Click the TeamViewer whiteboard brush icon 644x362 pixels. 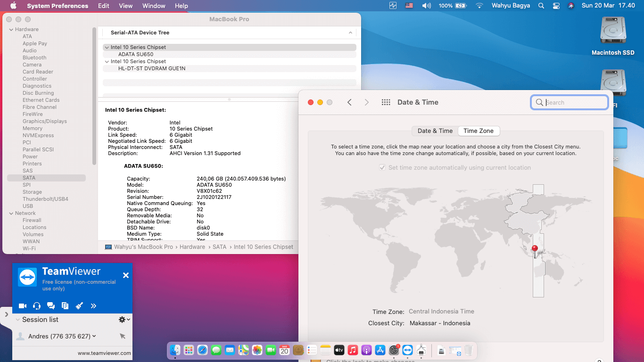[79, 306]
